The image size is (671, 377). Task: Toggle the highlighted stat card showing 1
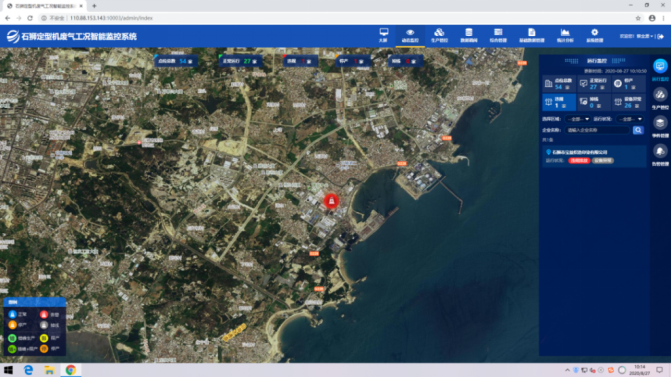coord(559,102)
